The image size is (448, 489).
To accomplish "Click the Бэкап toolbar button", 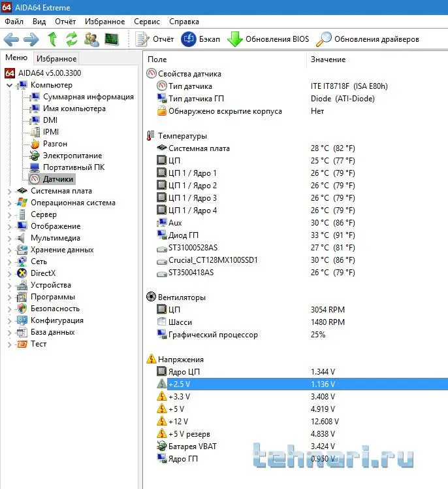I will (200, 39).
